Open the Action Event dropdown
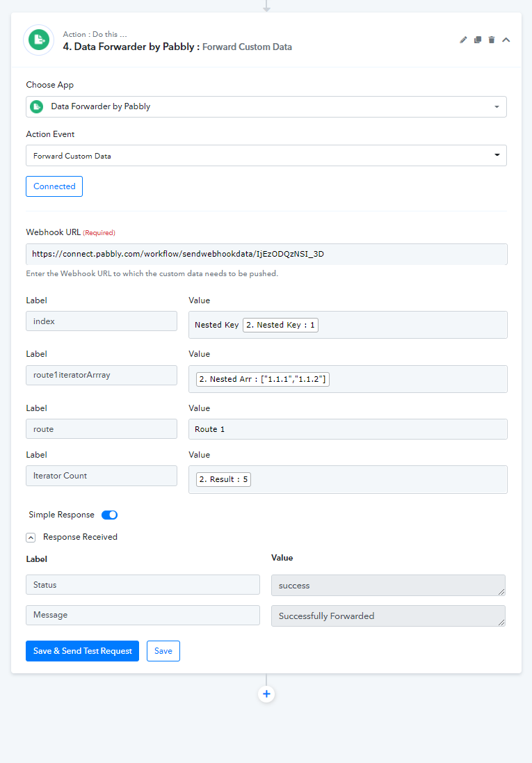The width and height of the screenshot is (532, 763). tap(266, 156)
